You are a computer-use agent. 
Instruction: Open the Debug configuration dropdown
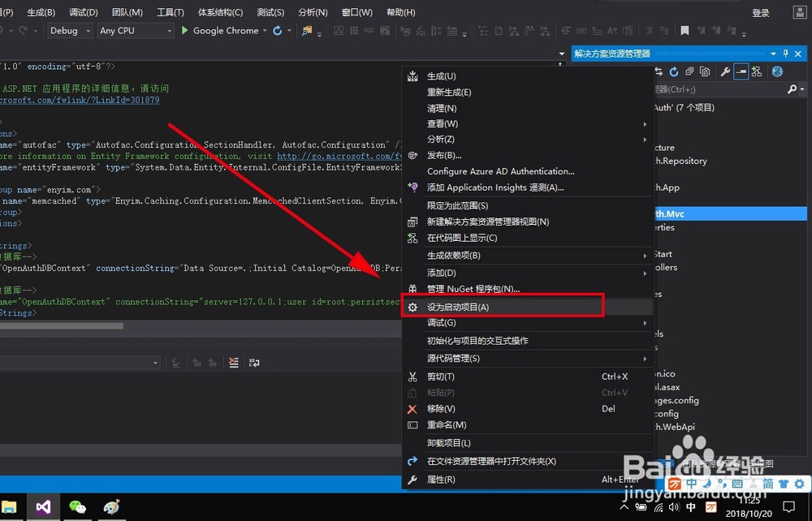click(x=71, y=31)
